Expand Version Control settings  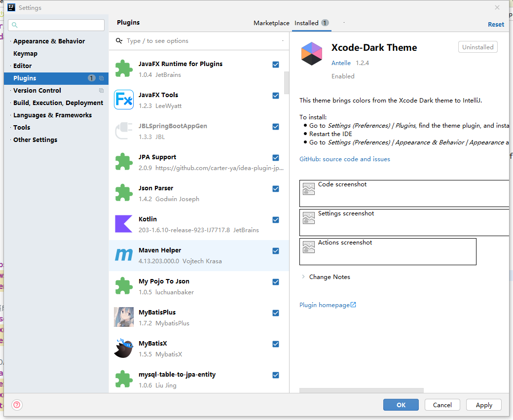pyautogui.click(x=10, y=91)
